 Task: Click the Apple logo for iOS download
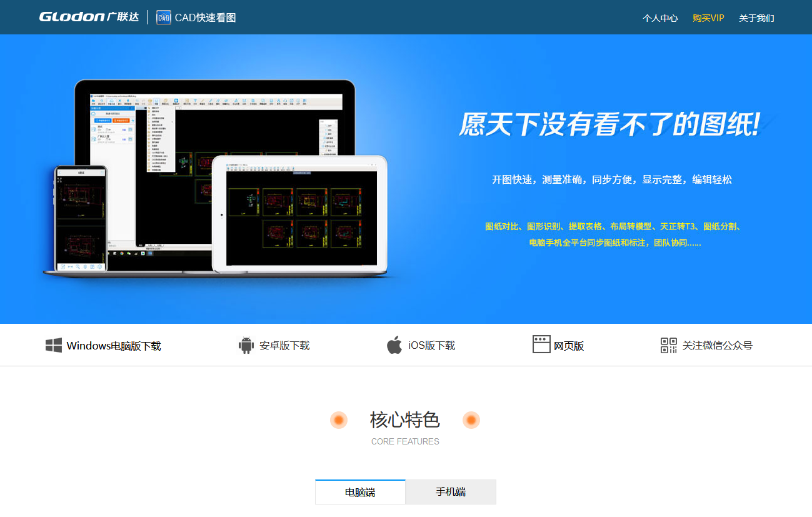tap(395, 344)
